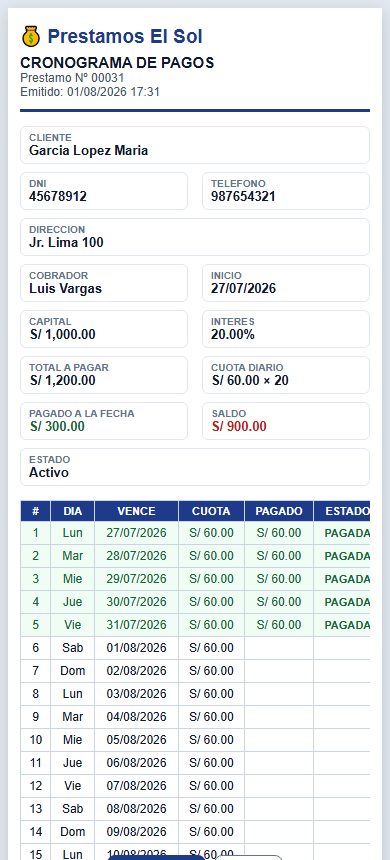The image size is (390, 860).
Task: Select the due date 30/07/2026
Action: pos(136,602)
